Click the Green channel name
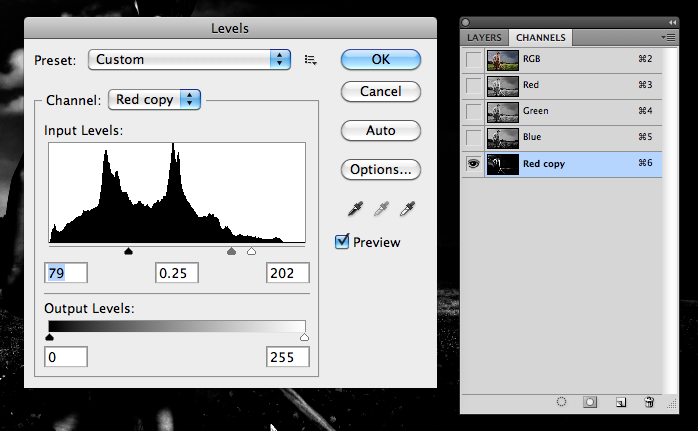Screen dimensions: 698x431 (x=536, y=111)
